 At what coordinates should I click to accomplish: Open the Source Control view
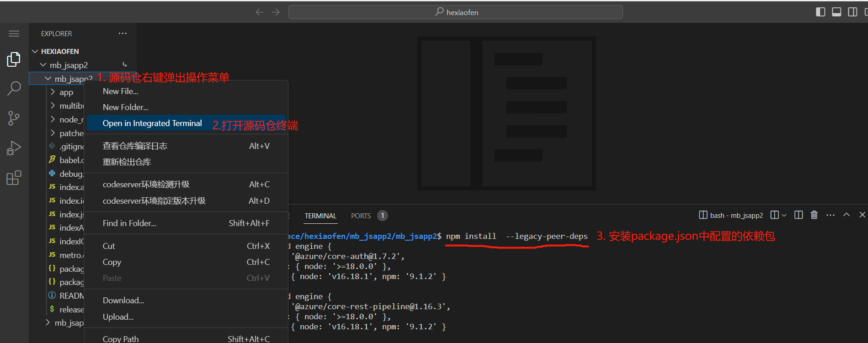click(x=14, y=118)
